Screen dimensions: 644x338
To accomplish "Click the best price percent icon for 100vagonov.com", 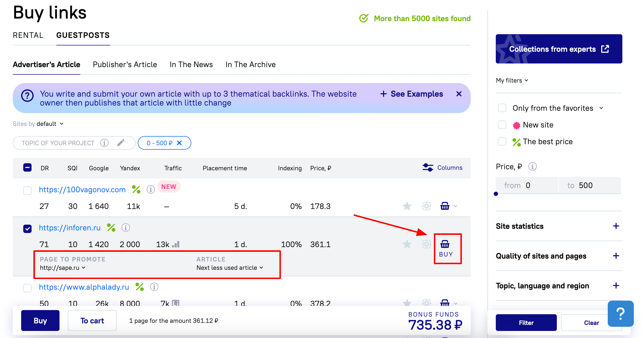I will click(136, 189).
